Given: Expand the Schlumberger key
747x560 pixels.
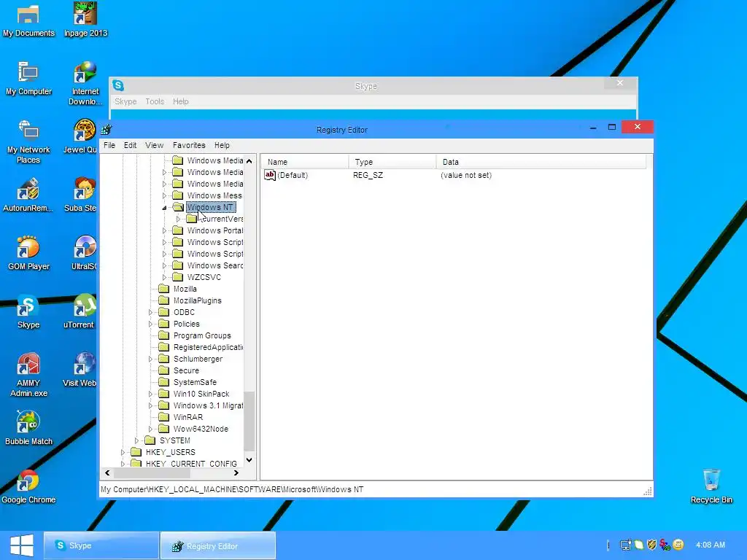Looking at the screenshot, I should [x=150, y=359].
